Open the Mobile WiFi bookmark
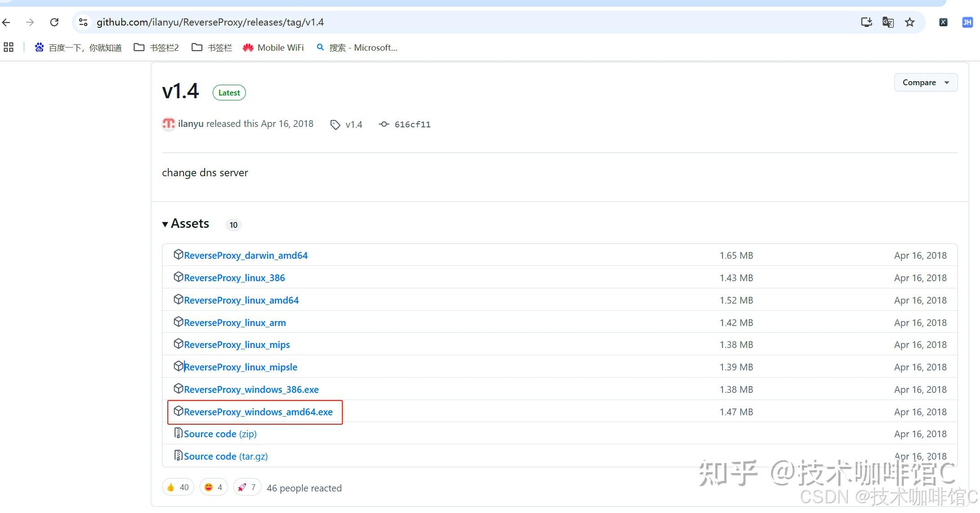Screen dimensions: 980x513 tap(273, 48)
